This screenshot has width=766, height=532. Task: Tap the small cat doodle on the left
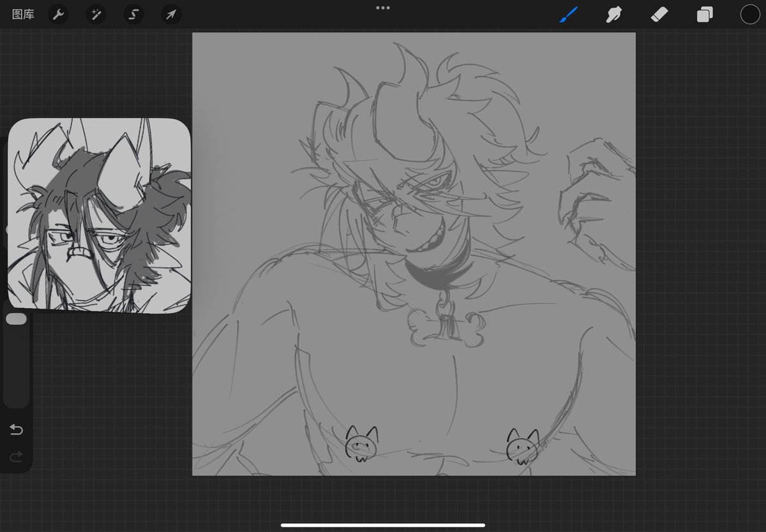point(361,444)
